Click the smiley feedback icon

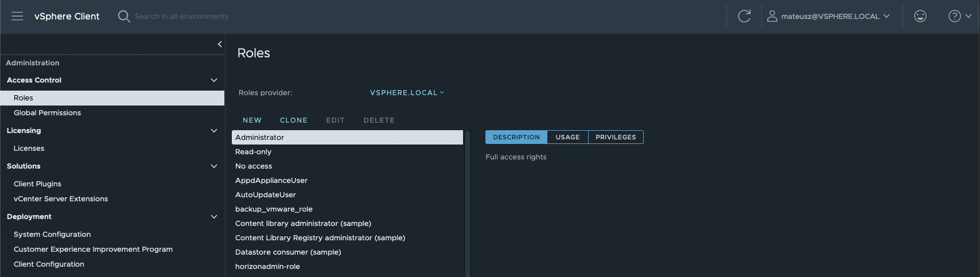click(x=920, y=16)
